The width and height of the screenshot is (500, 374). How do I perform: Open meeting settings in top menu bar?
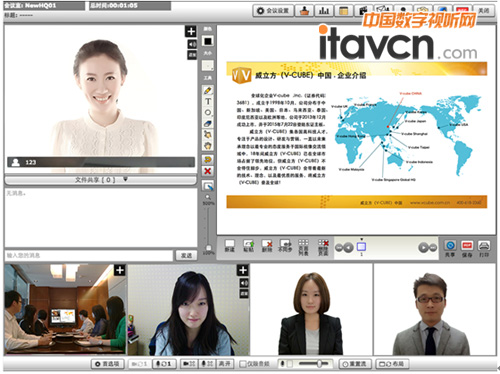click(273, 11)
